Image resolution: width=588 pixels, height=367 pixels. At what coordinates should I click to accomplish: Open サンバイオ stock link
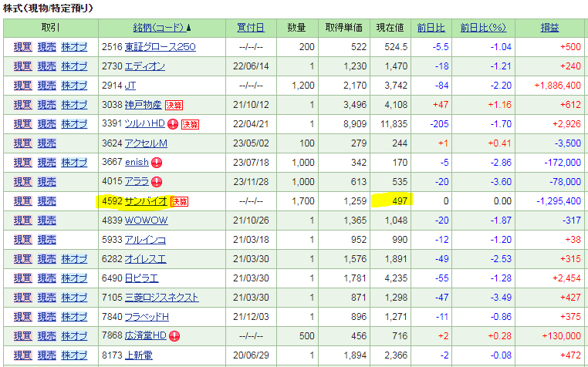tap(146, 201)
